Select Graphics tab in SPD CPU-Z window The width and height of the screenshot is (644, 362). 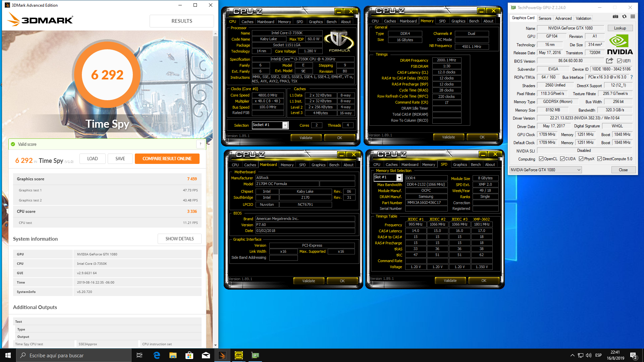pyautogui.click(x=460, y=165)
